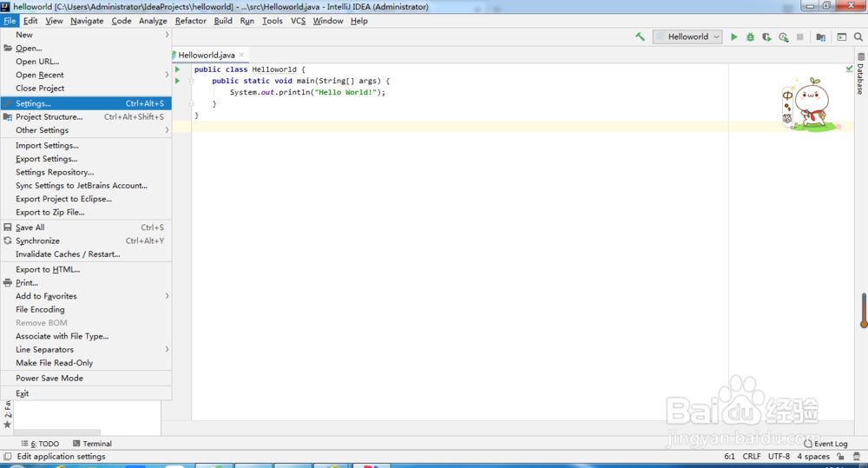The width and height of the screenshot is (868, 468).
Task: Click fold marker beside main method
Action: (192, 81)
